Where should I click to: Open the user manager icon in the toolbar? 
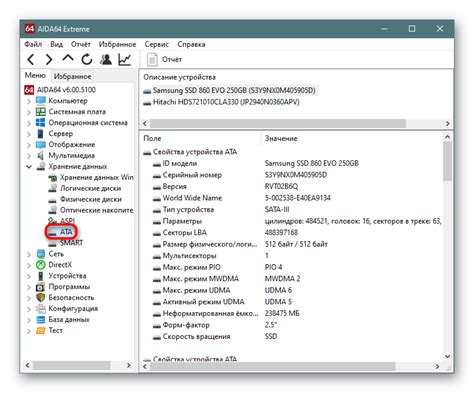tap(106, 60)
